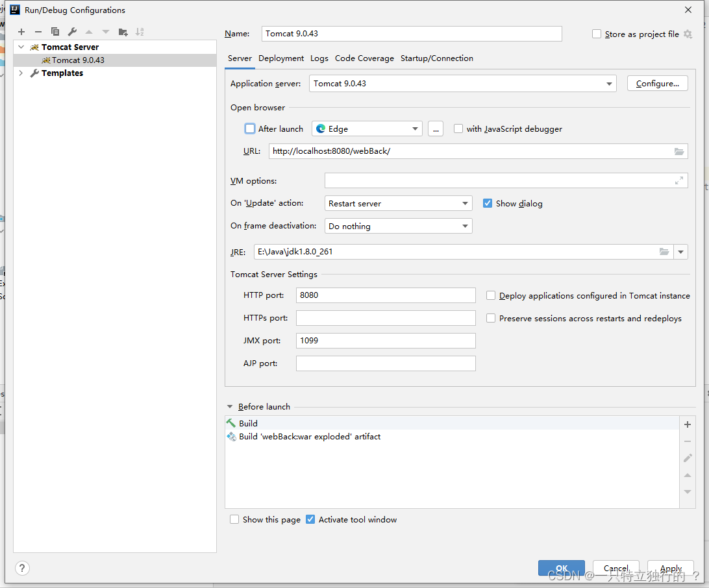This screenshot has width=709, height=588.
Task: Open the Application server dropdown
Action: (608, 83)
